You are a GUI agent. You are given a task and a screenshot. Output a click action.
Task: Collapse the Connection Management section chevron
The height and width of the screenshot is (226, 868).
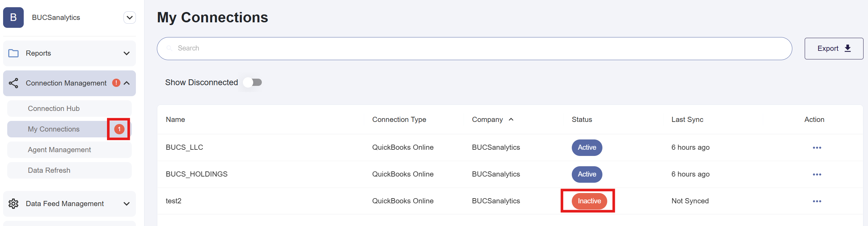click(127, 83)
